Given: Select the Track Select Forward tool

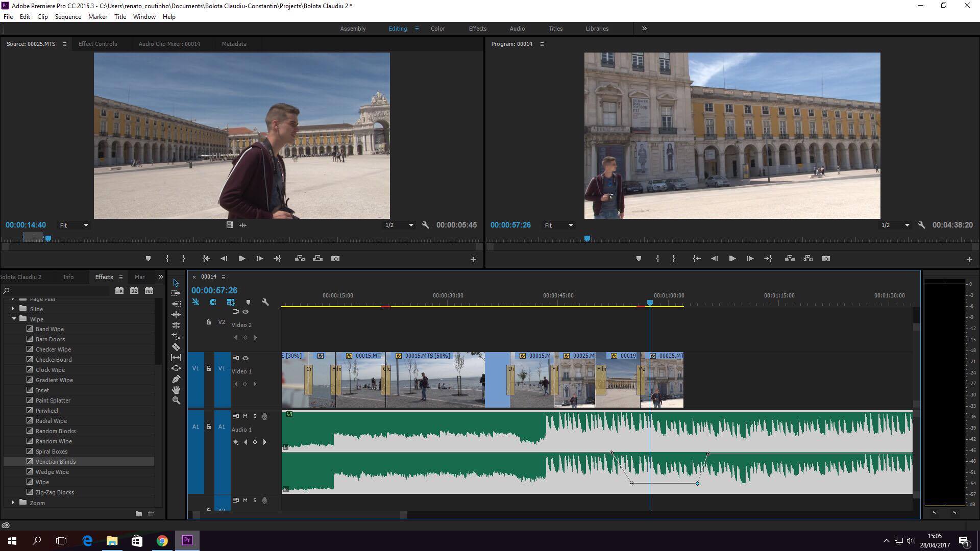Looking at the screenshot, I should pos(176,293).
